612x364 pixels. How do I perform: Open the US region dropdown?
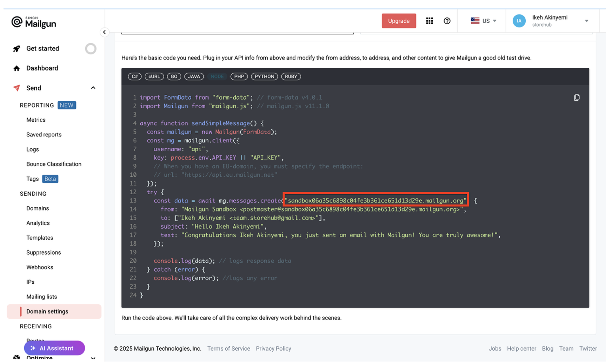point(484,21)
